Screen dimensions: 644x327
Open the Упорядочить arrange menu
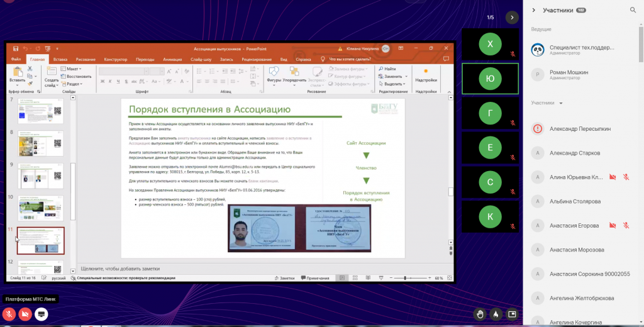(x=294, y=75)
